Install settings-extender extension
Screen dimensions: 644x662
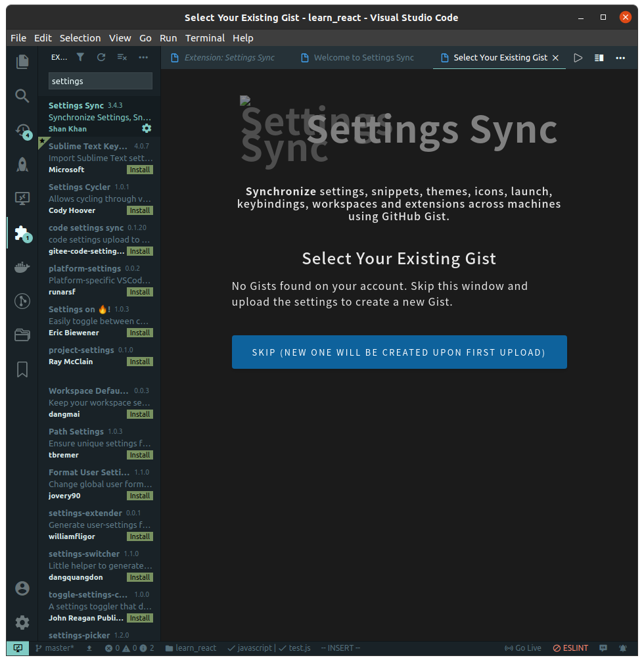click(x=140, y=536)
